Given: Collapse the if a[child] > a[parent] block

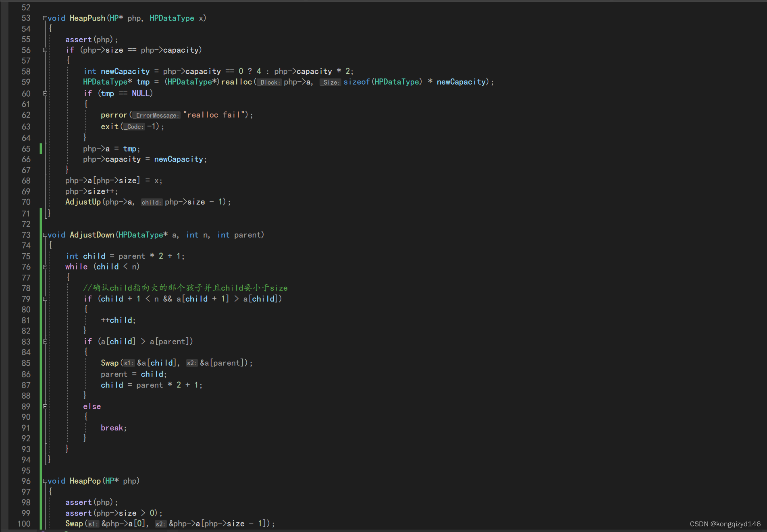Looking at the screenshot, I should (45, 342).
